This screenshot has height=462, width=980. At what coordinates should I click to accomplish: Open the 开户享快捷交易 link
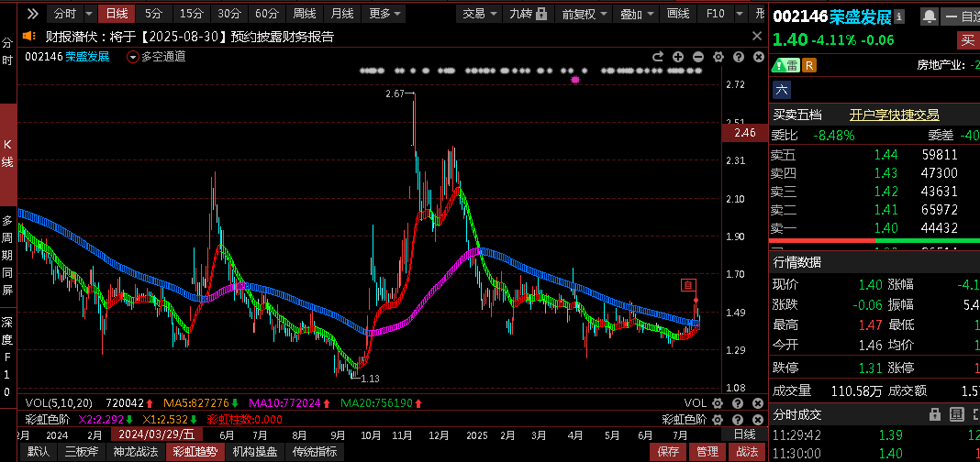(894, 115)
